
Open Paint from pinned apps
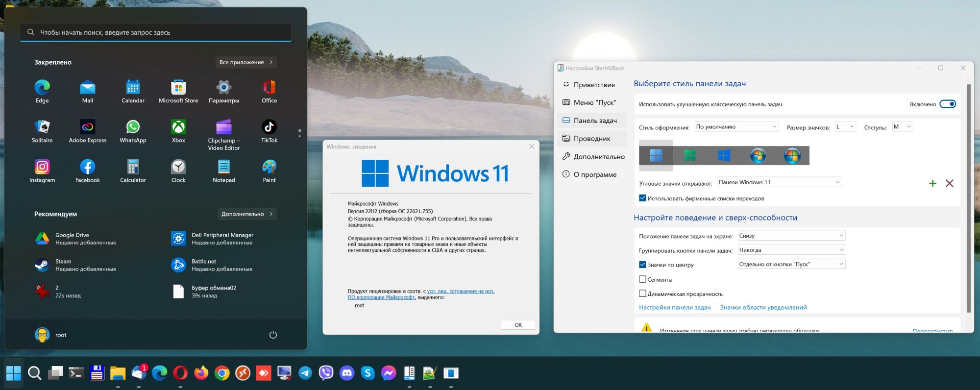tap(269, 171)
